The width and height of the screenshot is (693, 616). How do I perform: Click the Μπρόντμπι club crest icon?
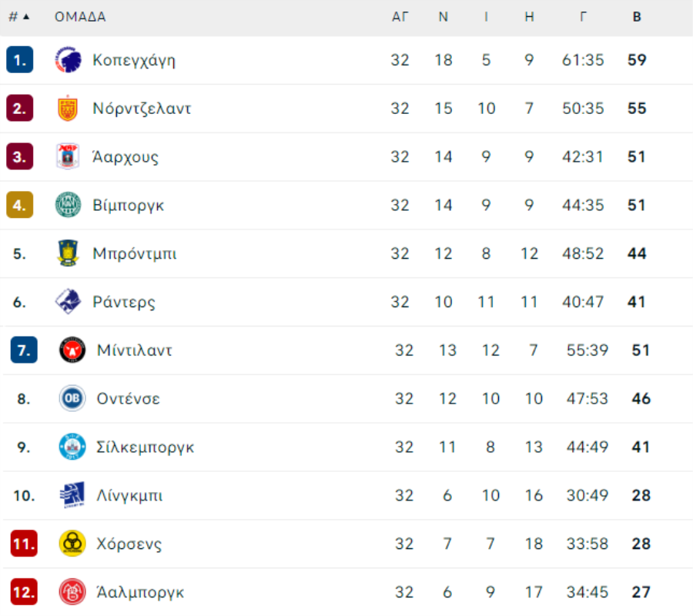(x=68, y=253)
